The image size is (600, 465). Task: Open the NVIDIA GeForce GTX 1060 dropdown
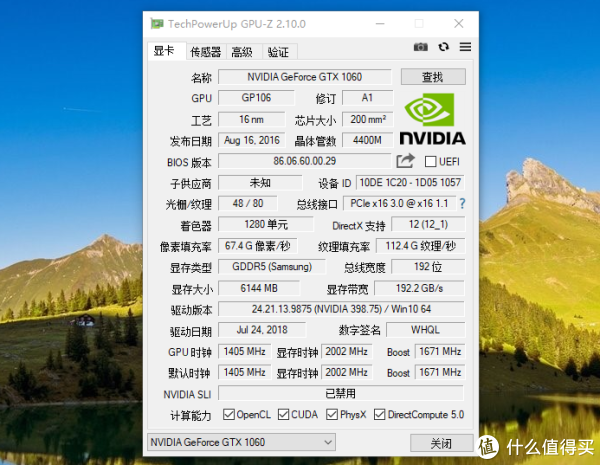click(241, 442)
